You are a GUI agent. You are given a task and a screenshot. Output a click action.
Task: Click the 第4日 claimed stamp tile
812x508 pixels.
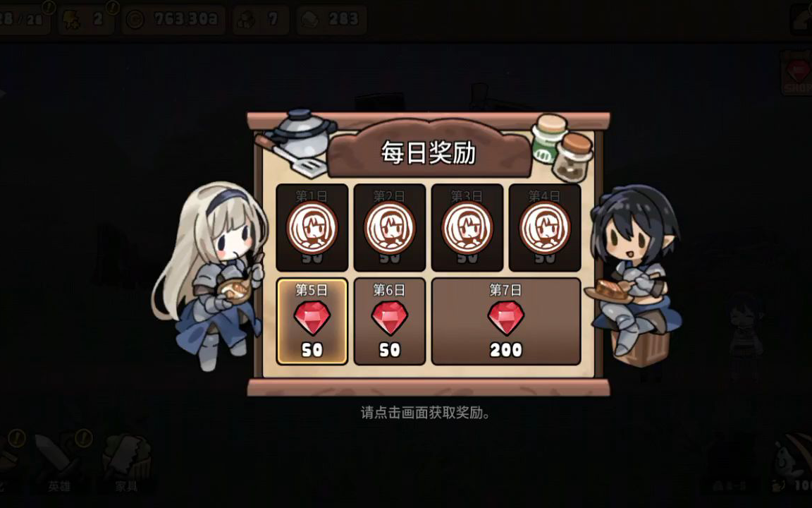(x=545, y=228)
